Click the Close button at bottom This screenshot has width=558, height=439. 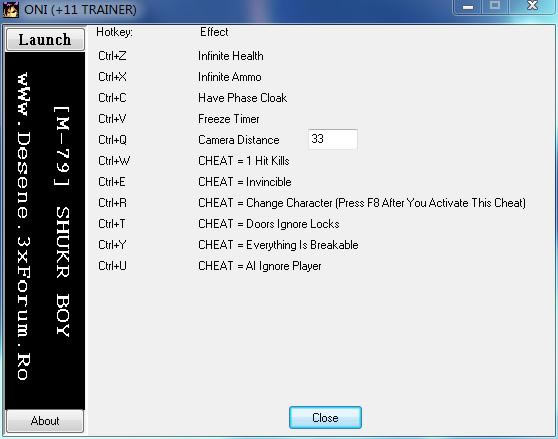(325, 418)
